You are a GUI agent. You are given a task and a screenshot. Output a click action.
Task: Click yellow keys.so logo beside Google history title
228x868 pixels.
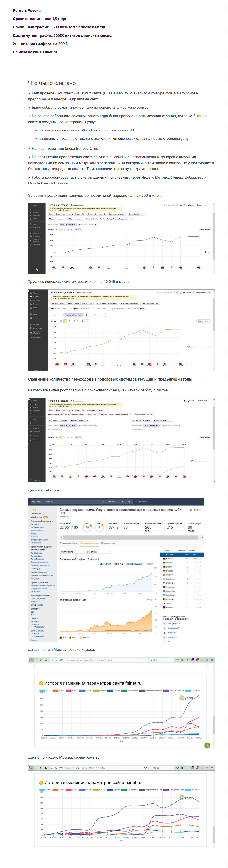click(41, 683)
